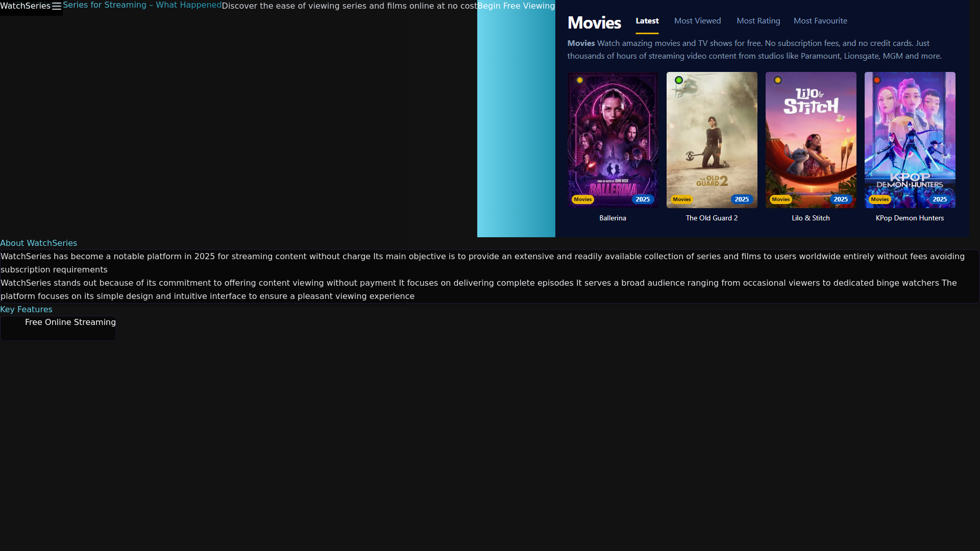Screen dimensions: 980x551
Task: Click the large Movies heading
Action: 594,22
